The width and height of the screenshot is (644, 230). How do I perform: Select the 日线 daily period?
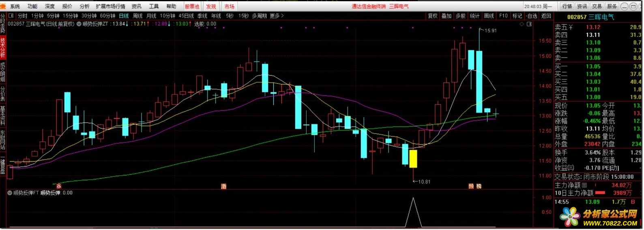click(x=124, y=16)
